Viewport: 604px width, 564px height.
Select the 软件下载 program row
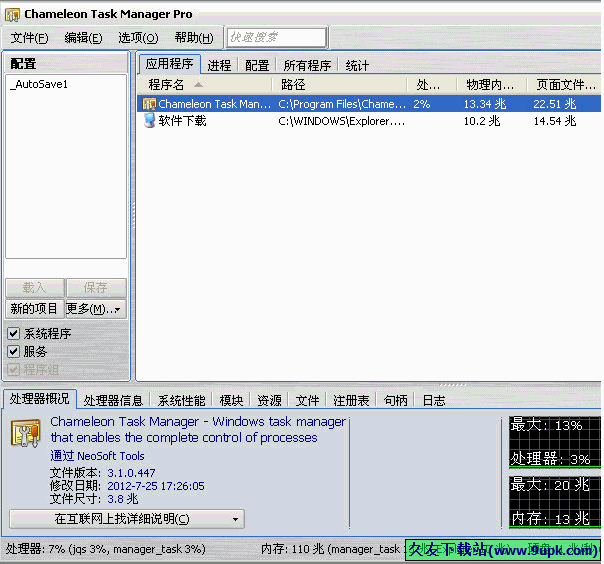[369, 121]
